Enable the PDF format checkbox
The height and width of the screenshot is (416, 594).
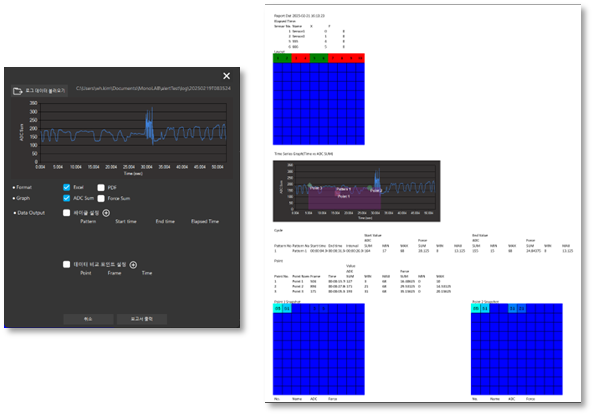[101, 188]
